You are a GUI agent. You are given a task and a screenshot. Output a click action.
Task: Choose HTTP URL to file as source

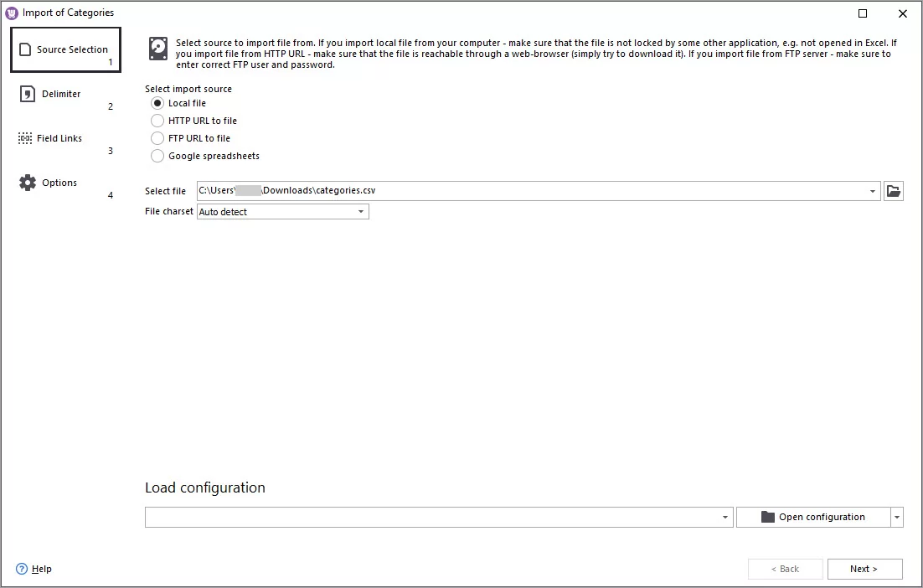(x=157, y=121)
